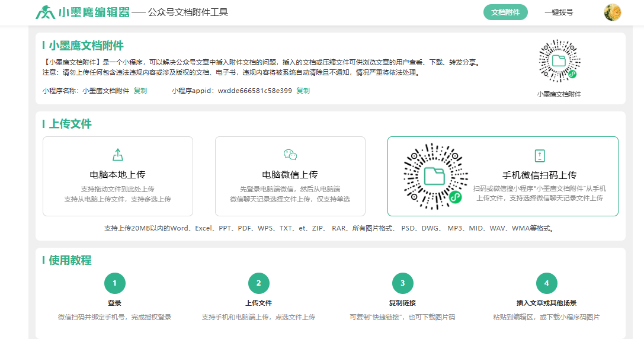644x339 pixels.
Task: Click the 小墨鹰编辑器 site title
Action: pyautogui.click(x=94, y=12)
